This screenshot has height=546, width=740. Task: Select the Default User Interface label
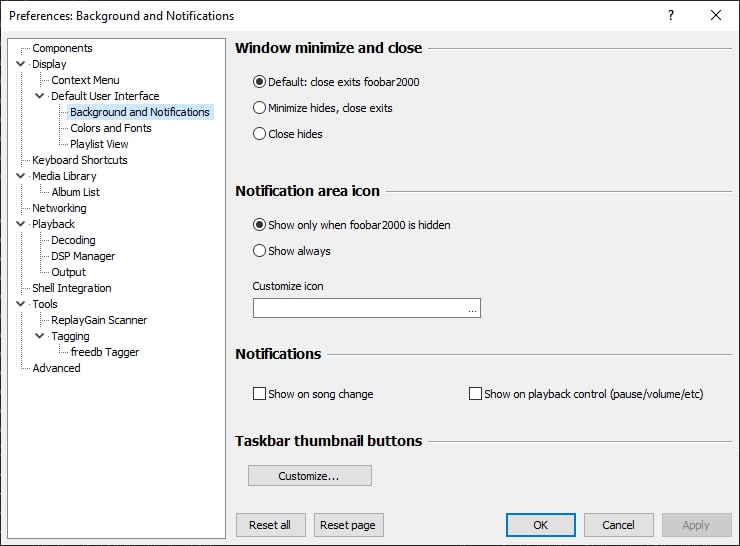pyautogui.click(x=105, y=96)
